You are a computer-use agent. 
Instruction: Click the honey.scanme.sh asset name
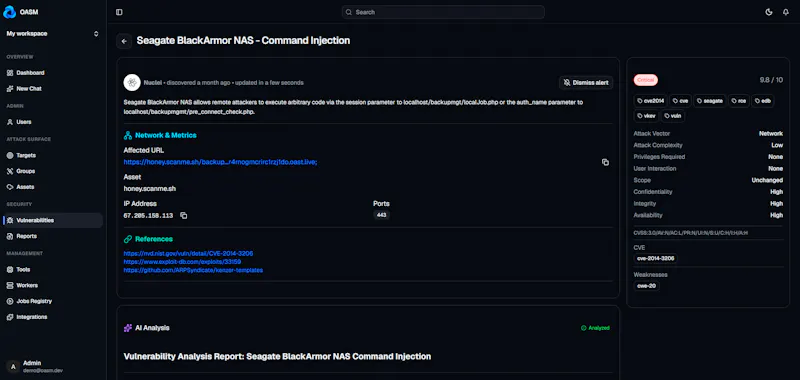pyautogui.click(x=149, y=189)
